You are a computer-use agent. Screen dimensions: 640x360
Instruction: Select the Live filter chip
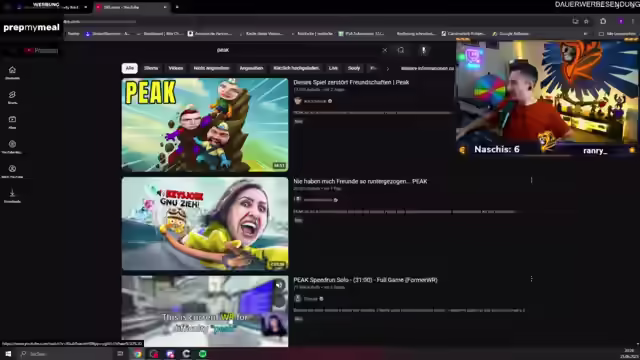[333, 68]
